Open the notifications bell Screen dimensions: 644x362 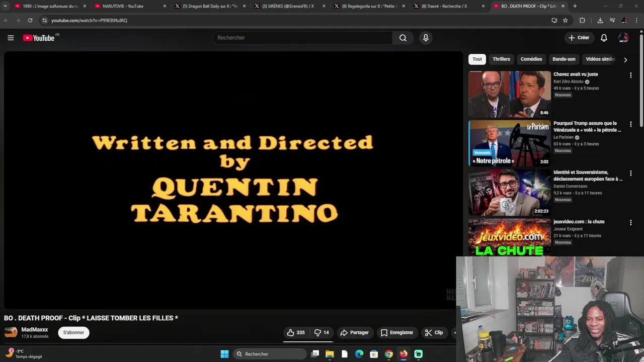pyautogui.click(x=604, y=38)
